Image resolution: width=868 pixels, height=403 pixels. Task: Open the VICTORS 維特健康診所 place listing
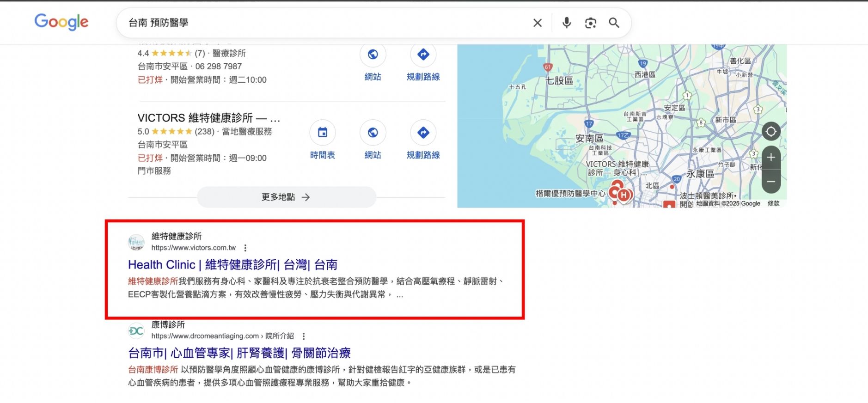(x=208, y=117)
